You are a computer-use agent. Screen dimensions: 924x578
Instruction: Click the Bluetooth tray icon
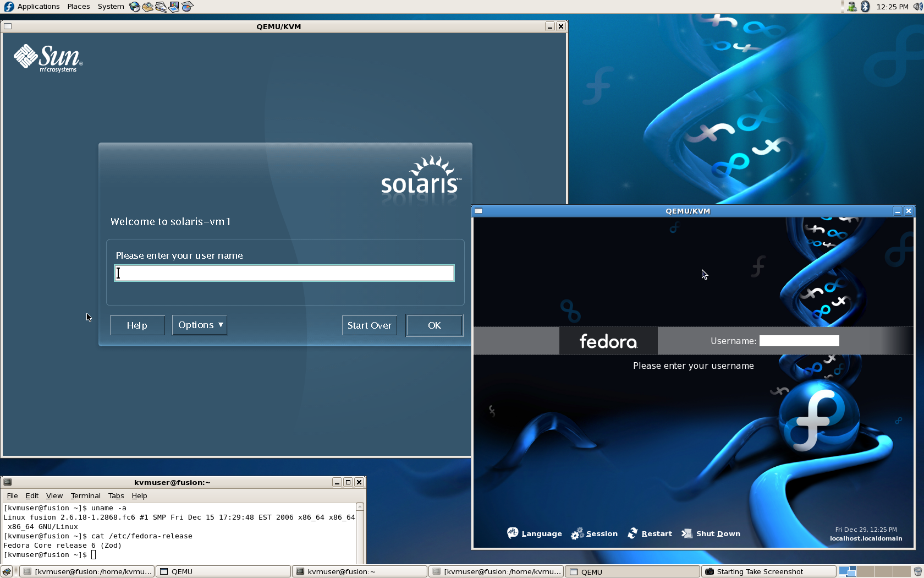point(865,7)
